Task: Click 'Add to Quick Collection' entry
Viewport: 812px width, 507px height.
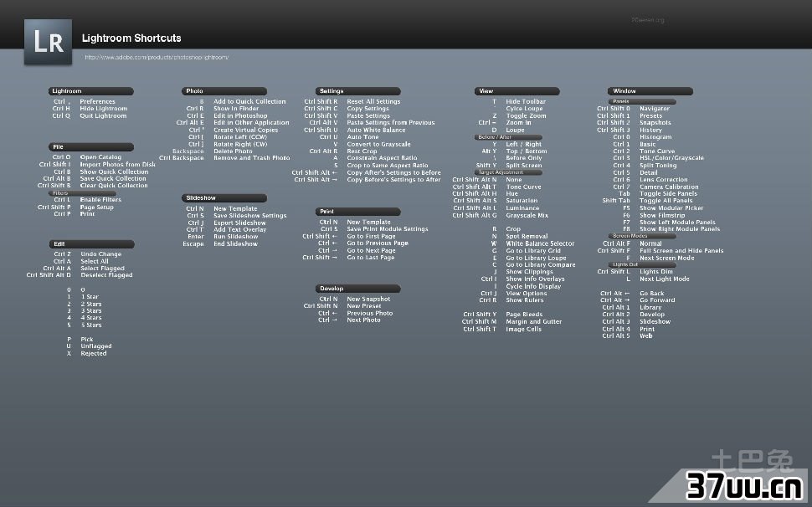Action: [x=249, y=101]
